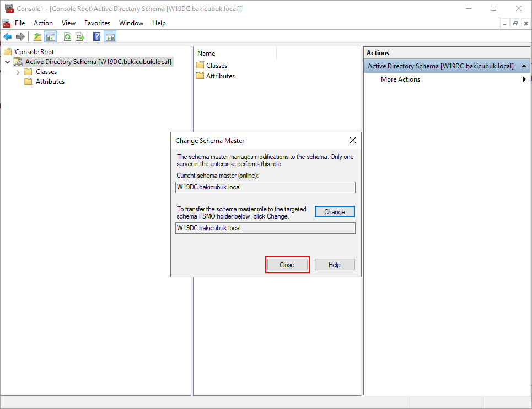
Task: Collapse the Actions pane schema section arrow
Action: point(524,66)
